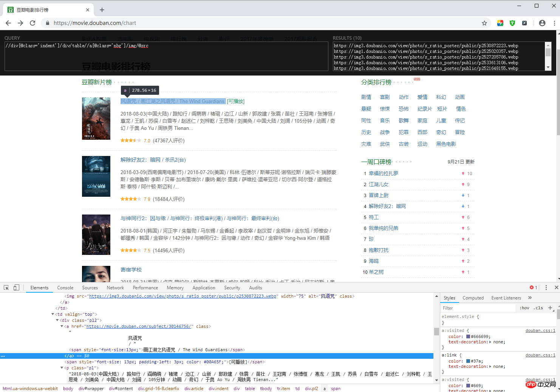Select tr.item in the DevTools breadcrumb

tap(283, 389)
